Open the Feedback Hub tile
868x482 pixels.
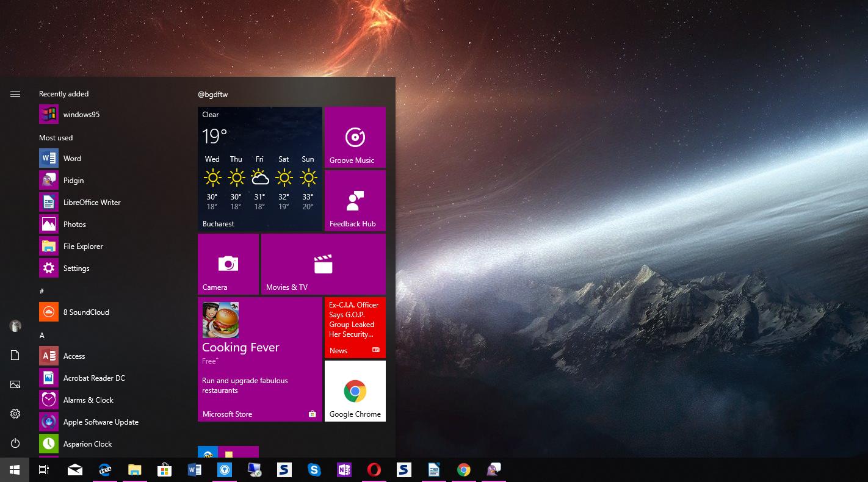coord(355,201)
